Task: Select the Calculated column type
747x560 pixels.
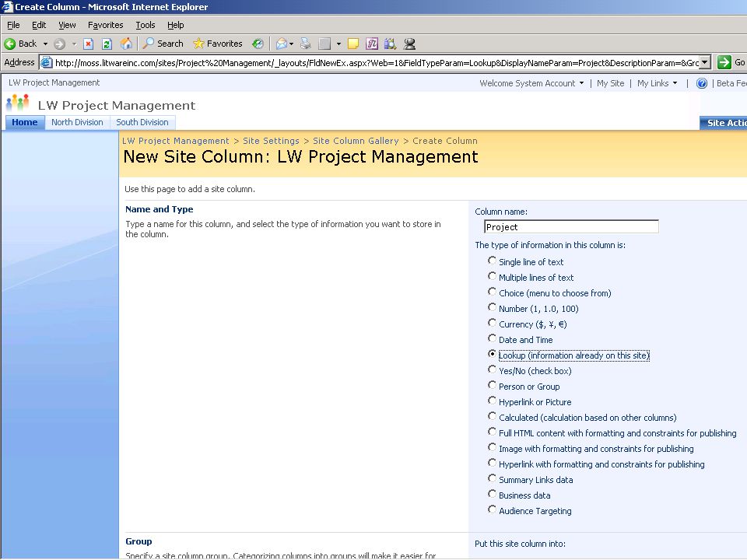Action: [492, 417]
